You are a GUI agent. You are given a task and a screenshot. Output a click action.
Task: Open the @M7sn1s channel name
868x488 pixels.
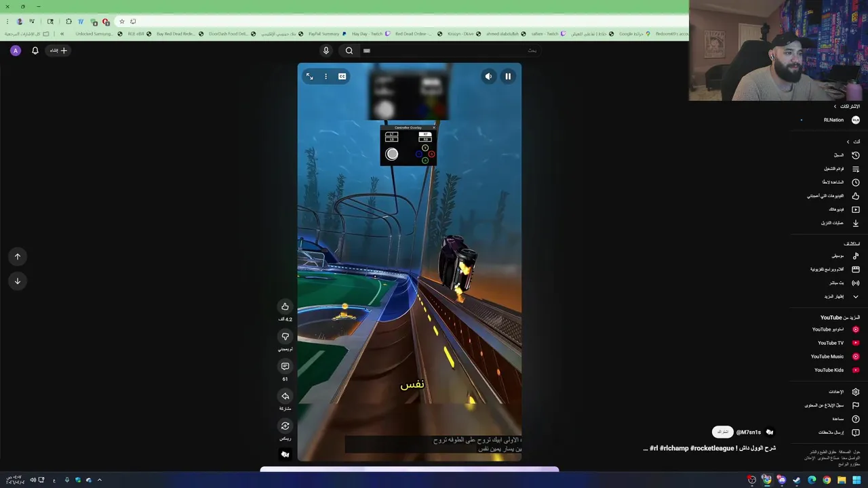[749, 432]
